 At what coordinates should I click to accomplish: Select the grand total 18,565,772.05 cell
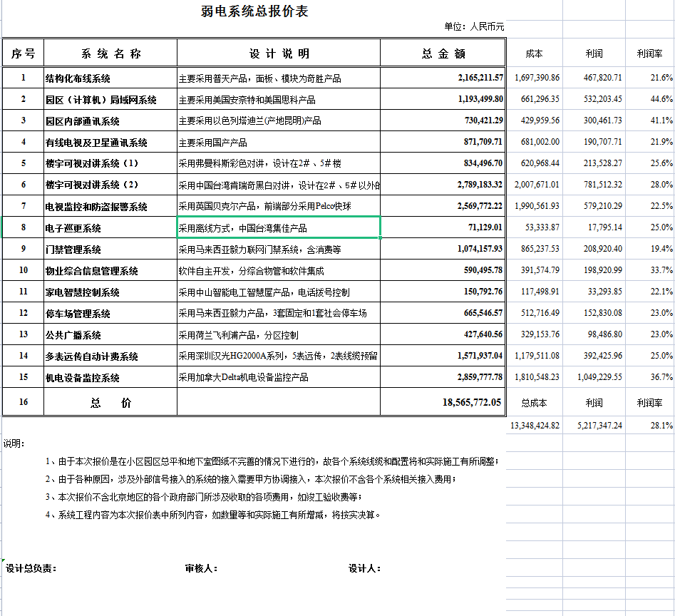pyautogui.click(x=443, y=402)
